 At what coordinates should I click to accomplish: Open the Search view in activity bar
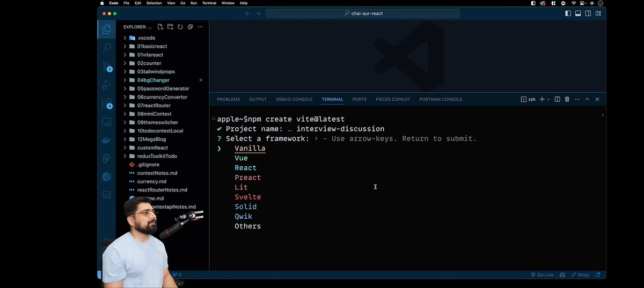pos(106,48)
